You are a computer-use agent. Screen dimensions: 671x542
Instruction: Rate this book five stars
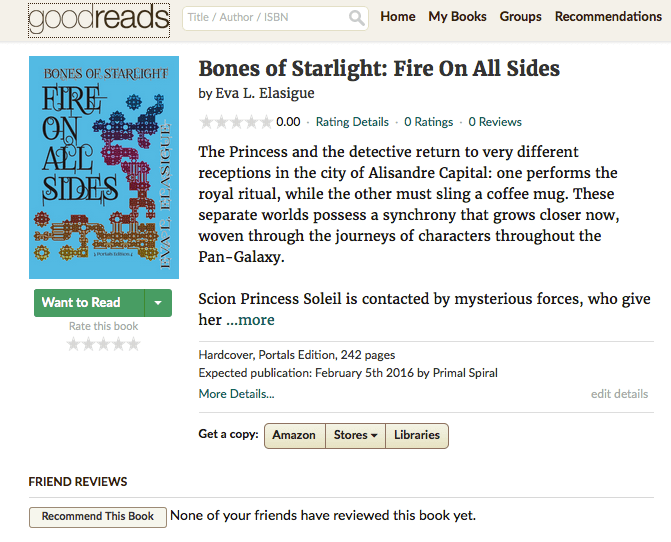click(133, 344)
